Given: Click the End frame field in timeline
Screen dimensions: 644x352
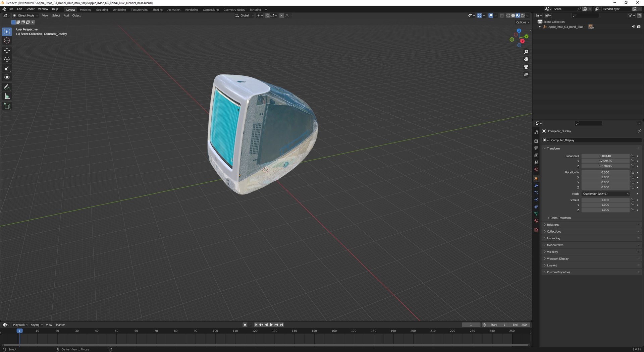Looking at the screenshot, I should click(x=520, y=325).
